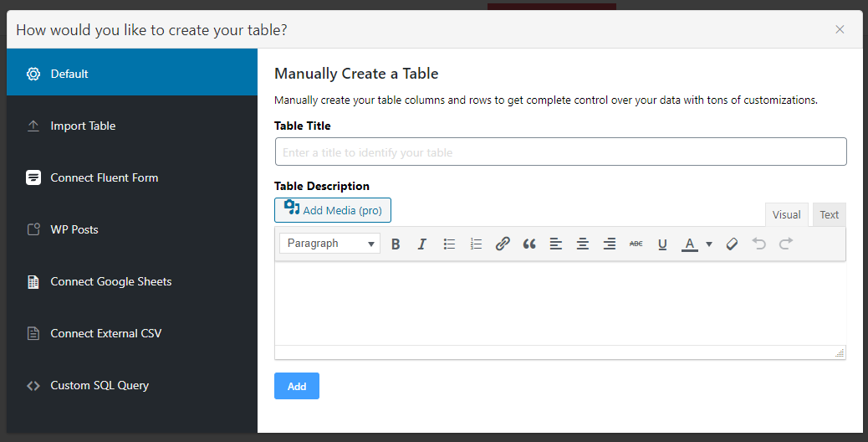
Task: Insert a bulleted list
Action: (449, 244)
